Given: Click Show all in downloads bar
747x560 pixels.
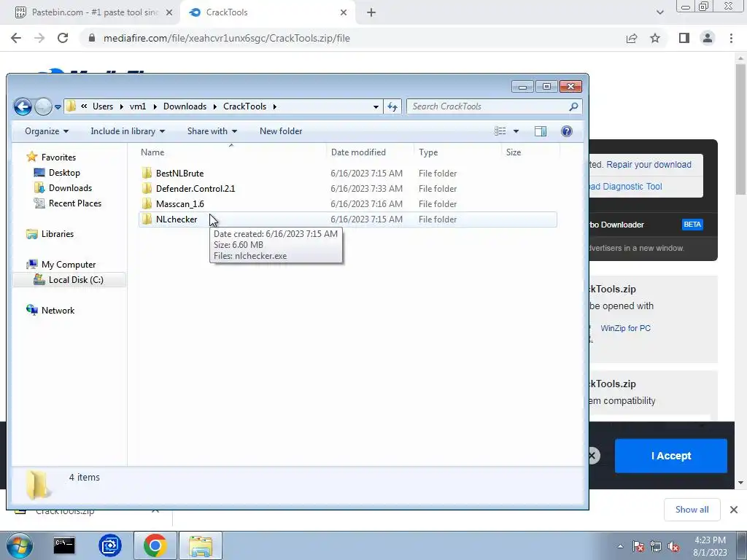Looking at the screenshot, I should pyautogui.click(x=692, y=510).
